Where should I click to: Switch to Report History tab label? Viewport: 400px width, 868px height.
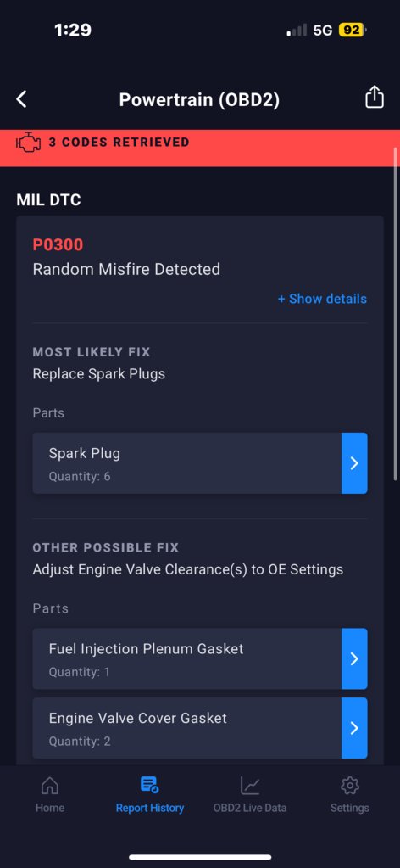[x=149, y=808]
